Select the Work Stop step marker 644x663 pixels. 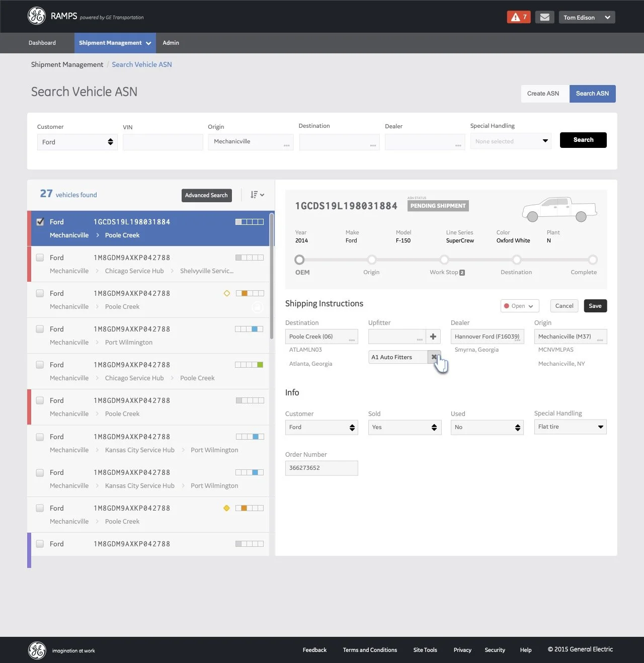click(x=444, y=260)
